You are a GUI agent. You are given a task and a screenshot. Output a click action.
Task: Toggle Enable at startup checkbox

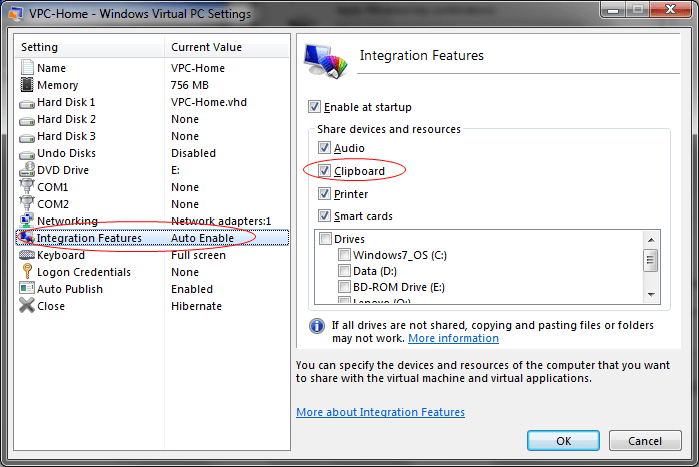point(314,107)
